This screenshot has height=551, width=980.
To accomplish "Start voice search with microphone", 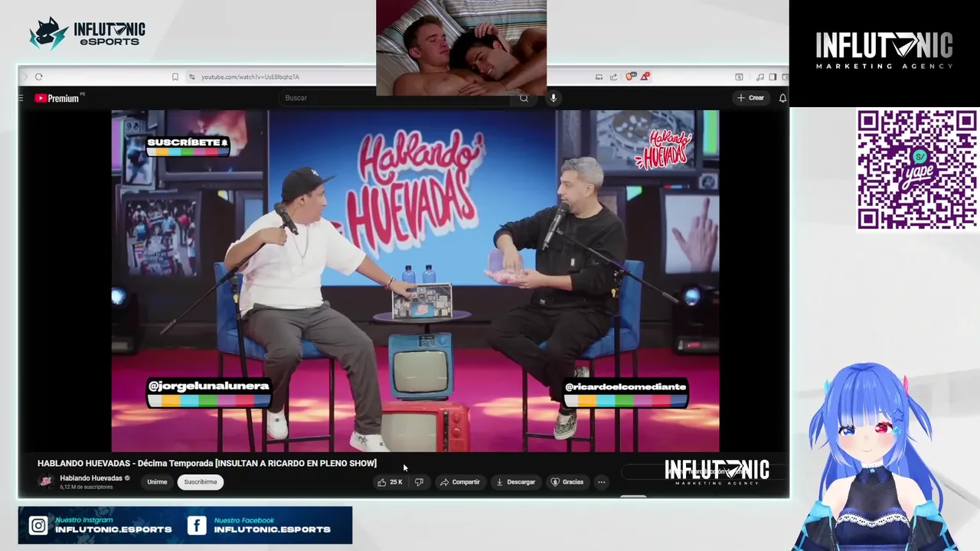I will 553,98.
